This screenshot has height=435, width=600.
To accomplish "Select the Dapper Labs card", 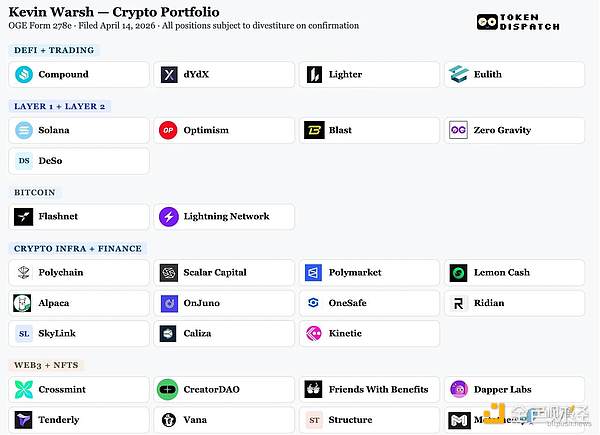I will 514,389.
